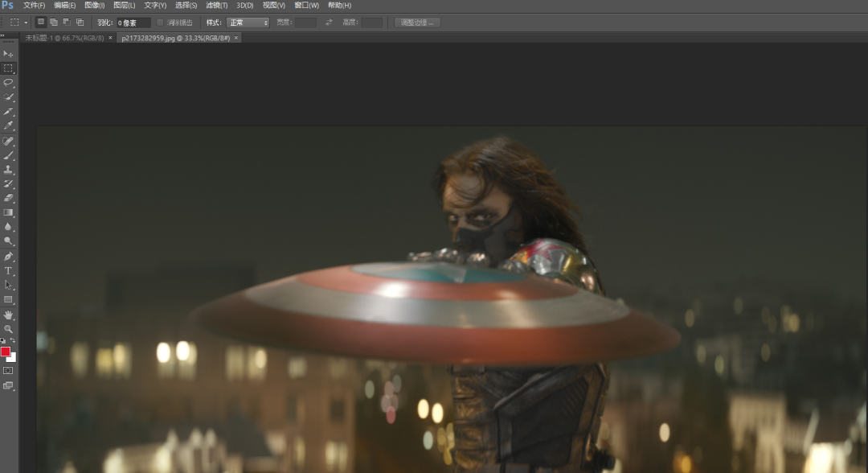This screenshot has width=868, height=473.
Task: Open the 选择(S) menu
Action: [x=186, y=5]
